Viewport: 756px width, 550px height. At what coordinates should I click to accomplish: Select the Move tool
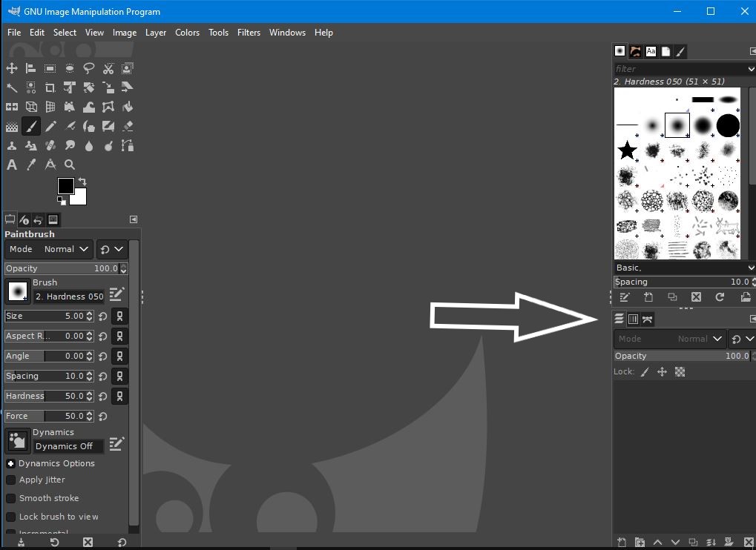[x=12, y=68]
